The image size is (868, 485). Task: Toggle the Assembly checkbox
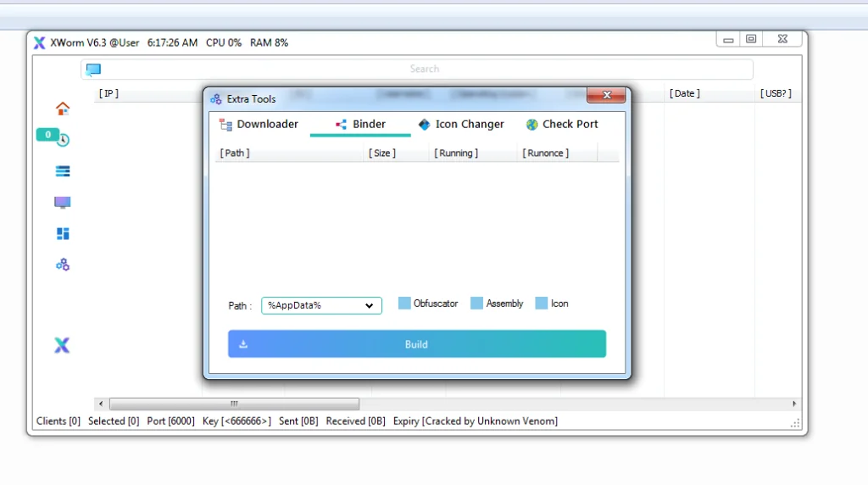(476, 304)
